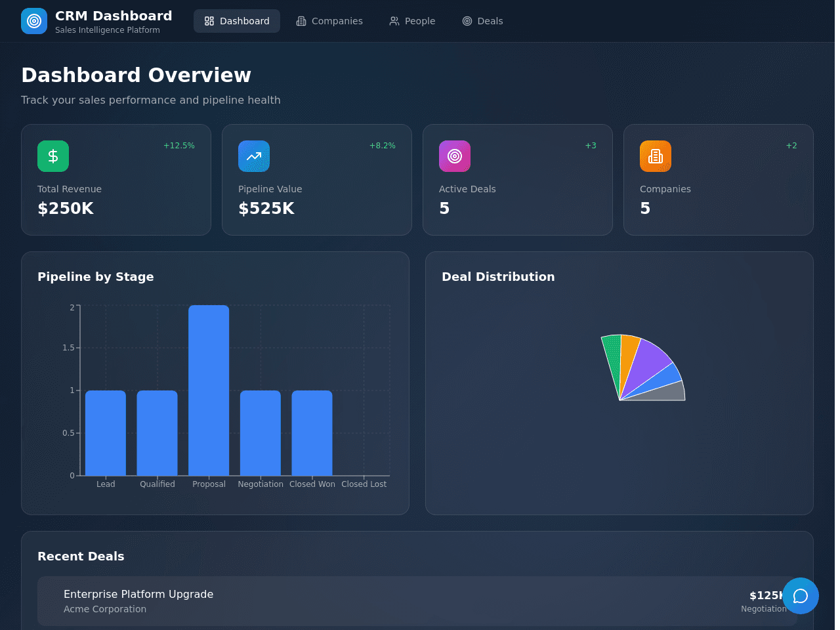Image resolution: width=840 pixels, height=630 pixels.
Task: Click the Negotiation stage label of the deal
Action: tap(763, 609)
